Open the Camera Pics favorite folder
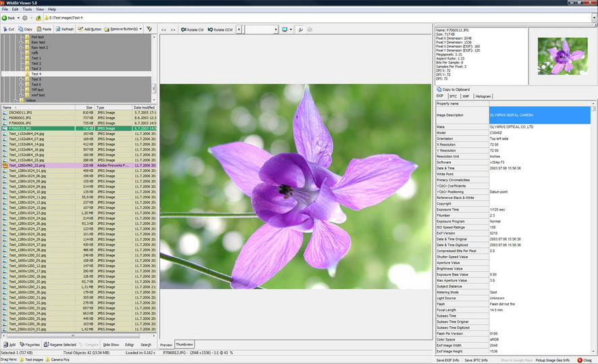 (57, 359)
